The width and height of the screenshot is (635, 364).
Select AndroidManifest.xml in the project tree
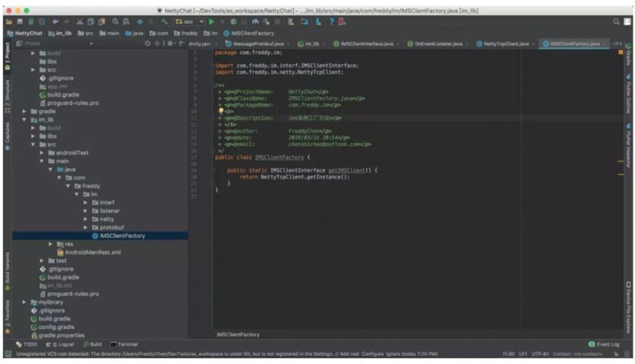pyautogui.click(x=92, y=252)
